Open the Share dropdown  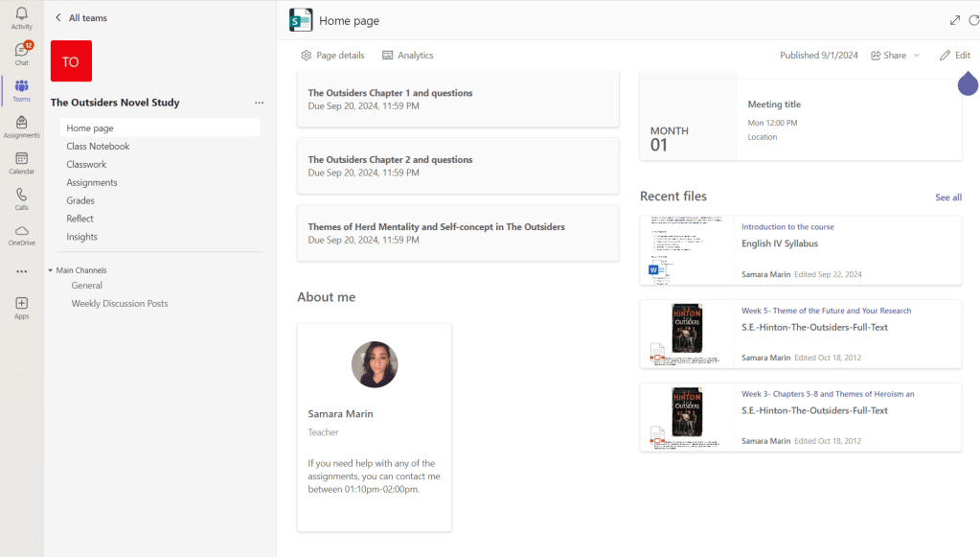tap(895, 56)
